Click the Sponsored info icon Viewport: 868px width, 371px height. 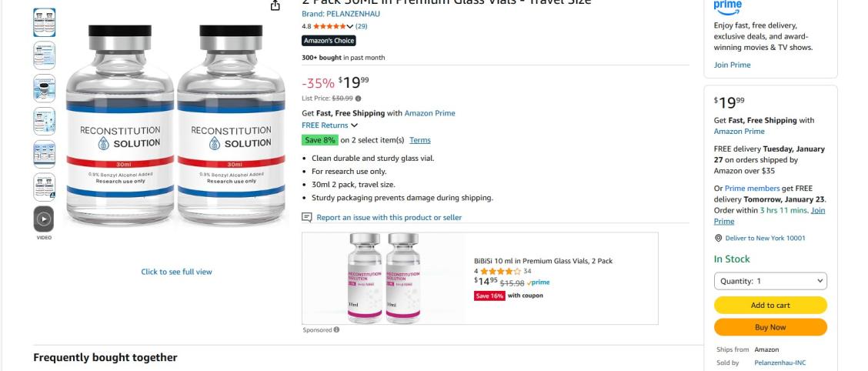pyautogui.click(x=336, y=329)
